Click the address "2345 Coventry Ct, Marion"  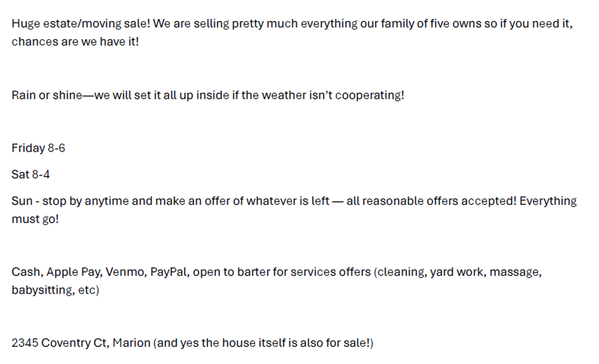[81, 343]
